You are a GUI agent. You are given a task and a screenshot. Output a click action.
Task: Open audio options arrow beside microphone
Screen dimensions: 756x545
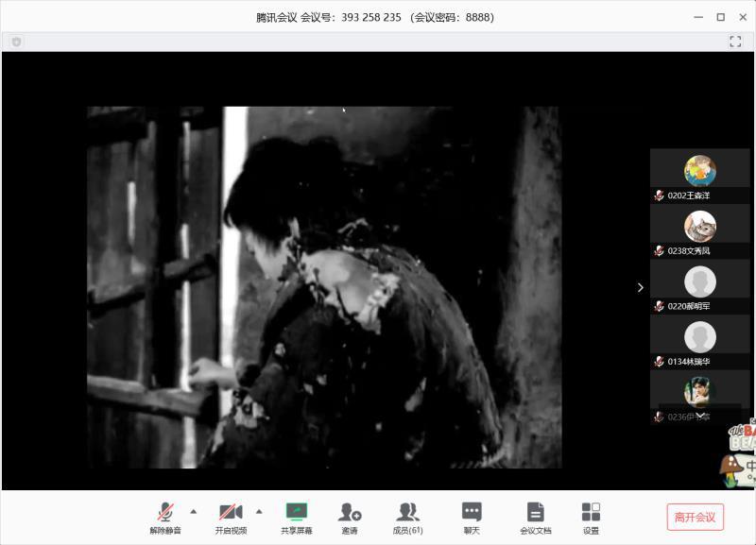(194, 511)
